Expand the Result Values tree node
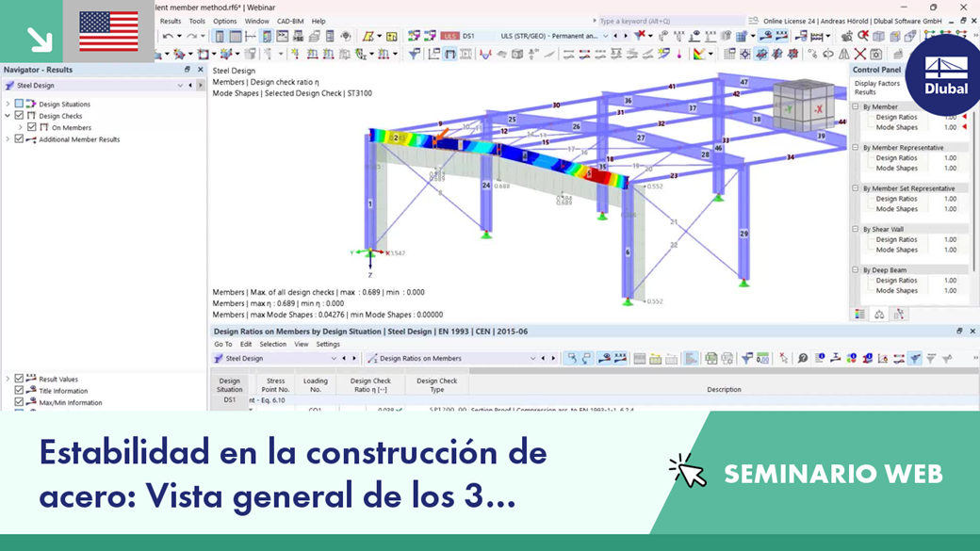 (x=8, y=379)
